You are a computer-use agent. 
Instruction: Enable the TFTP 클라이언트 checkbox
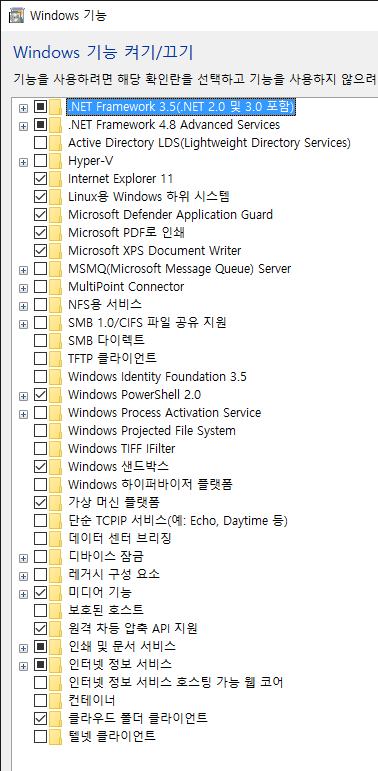(x=40, y=358)
